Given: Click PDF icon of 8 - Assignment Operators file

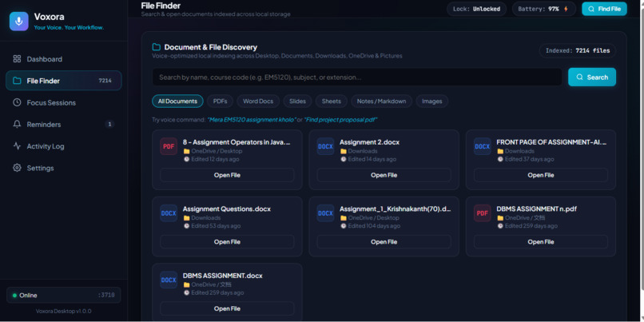Looking at the screenshot, I should (169, 146).
